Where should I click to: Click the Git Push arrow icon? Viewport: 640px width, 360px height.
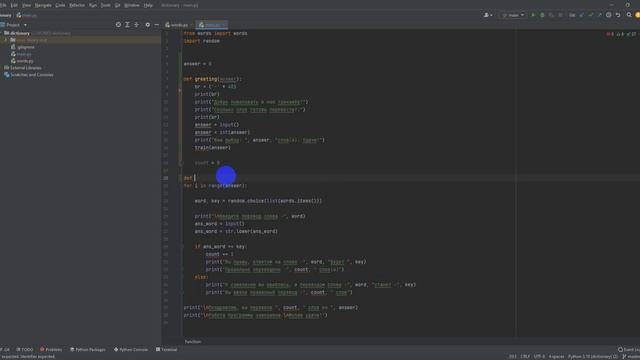[x=600, y=15]
